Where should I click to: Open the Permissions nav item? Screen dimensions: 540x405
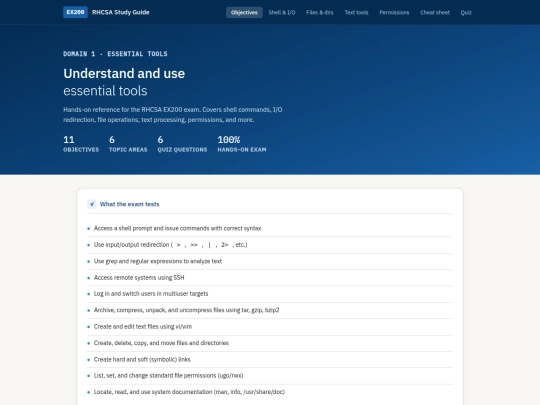click(394, 12)
